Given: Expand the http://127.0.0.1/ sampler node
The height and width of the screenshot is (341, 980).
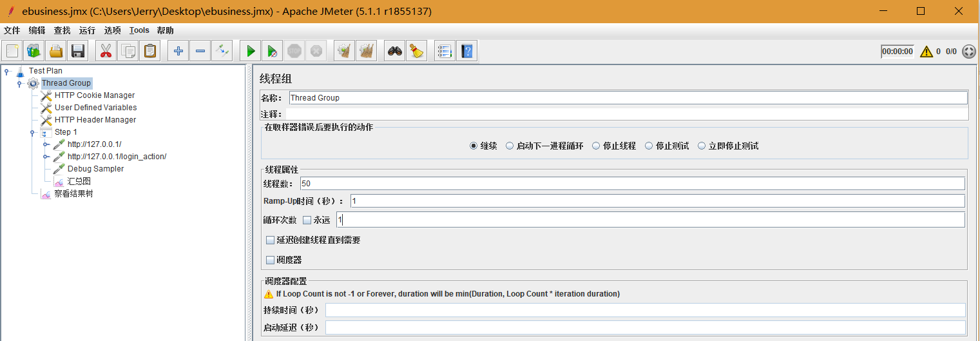Looking at the screenshot, I should click(x=46, y=144).
